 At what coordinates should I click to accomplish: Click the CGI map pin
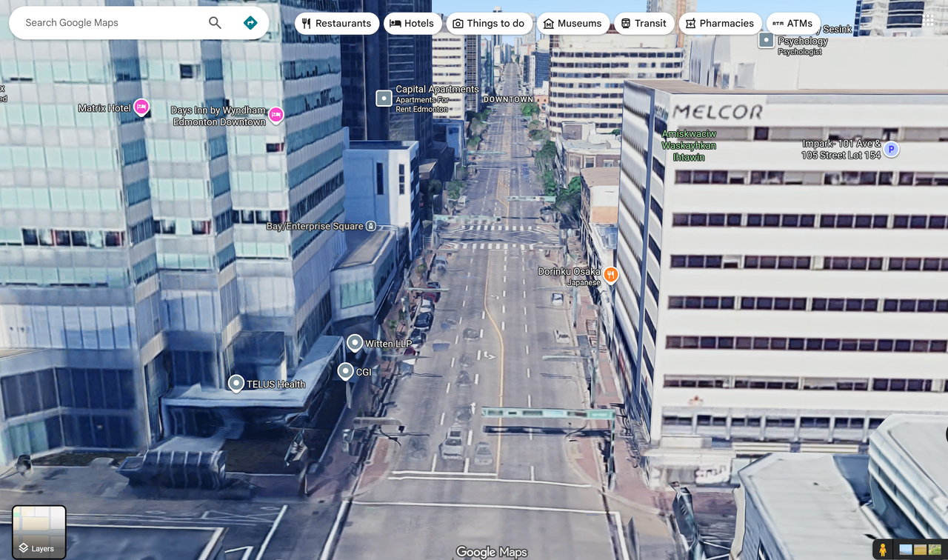(x=345, y=371)
